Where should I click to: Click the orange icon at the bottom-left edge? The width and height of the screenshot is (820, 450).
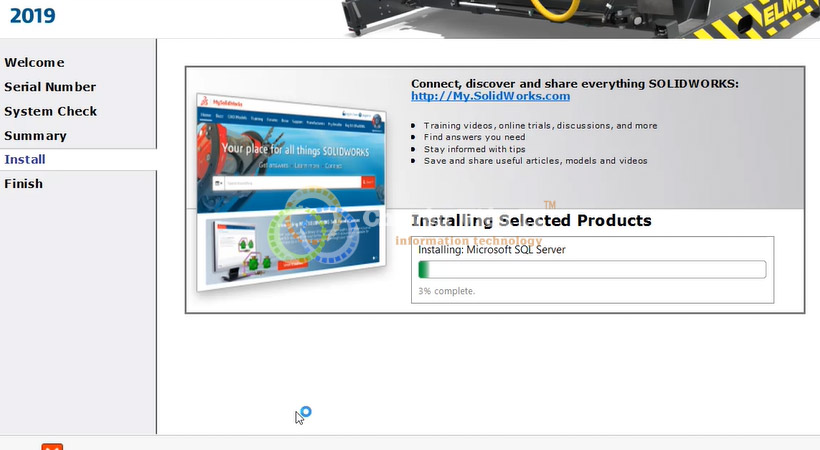52,446
